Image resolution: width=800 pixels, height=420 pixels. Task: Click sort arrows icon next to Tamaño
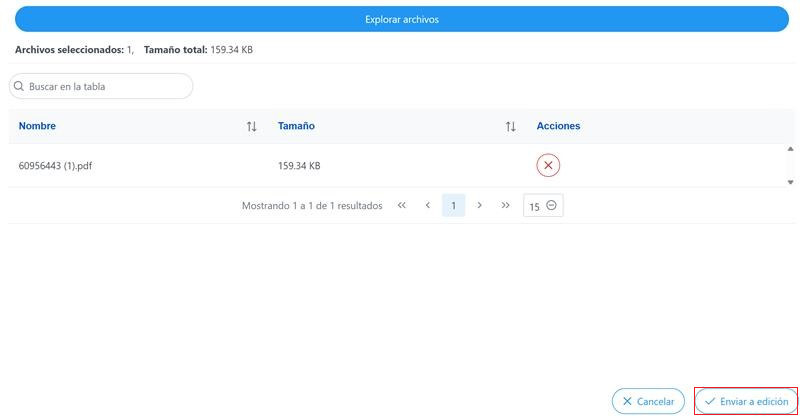pyautogui.click(x=511, y=127)
